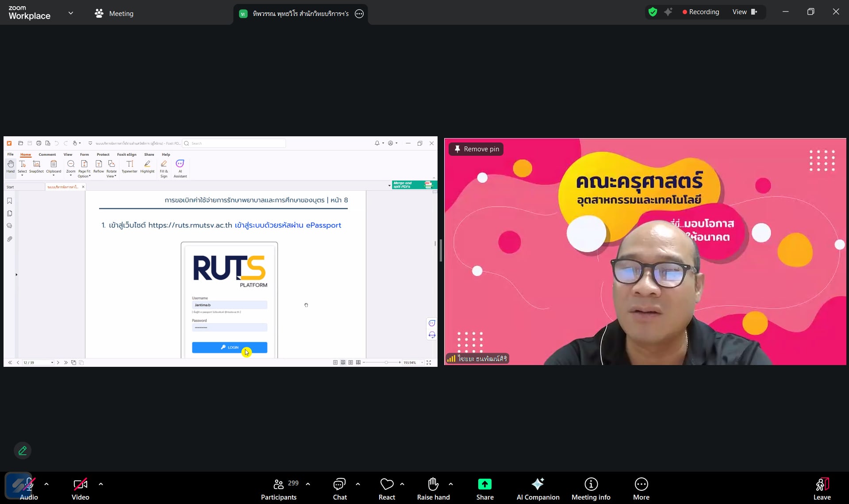
Task: Expand the audio options arrow
Action: [46, 484]
